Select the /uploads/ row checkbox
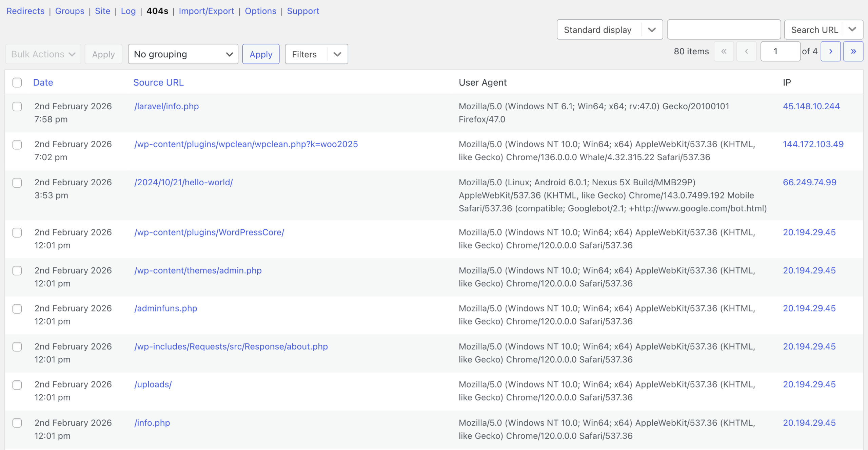The image size is (868, 450). tap(17, 385)
